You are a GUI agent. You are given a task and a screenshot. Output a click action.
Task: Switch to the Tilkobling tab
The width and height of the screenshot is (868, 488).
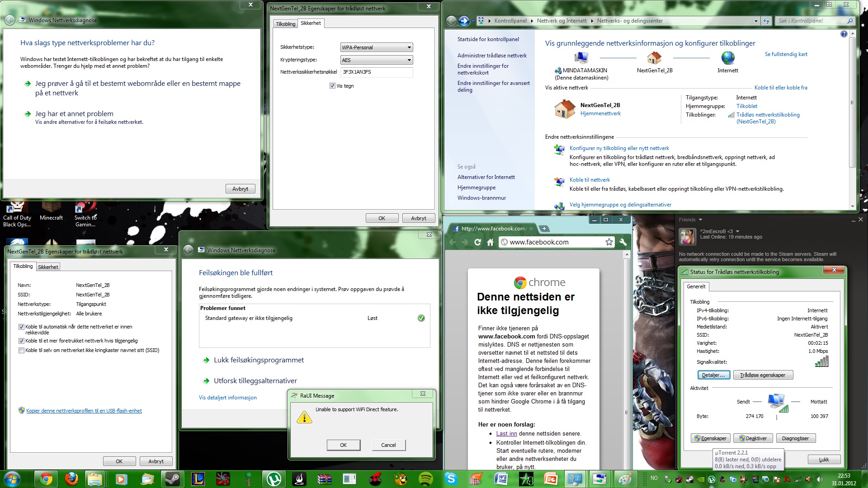[x=285, y=24]
